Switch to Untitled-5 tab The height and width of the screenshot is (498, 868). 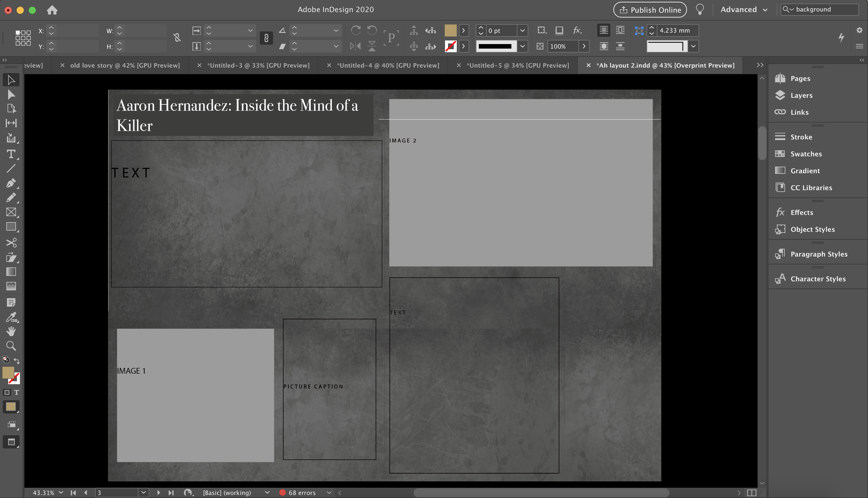tap(518, 65)
